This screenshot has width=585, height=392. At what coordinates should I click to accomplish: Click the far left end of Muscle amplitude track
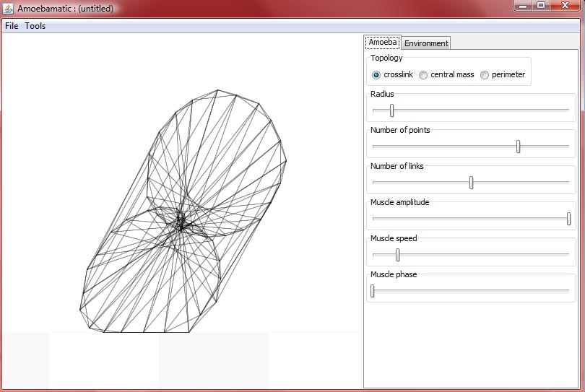(x=374, y=219)
